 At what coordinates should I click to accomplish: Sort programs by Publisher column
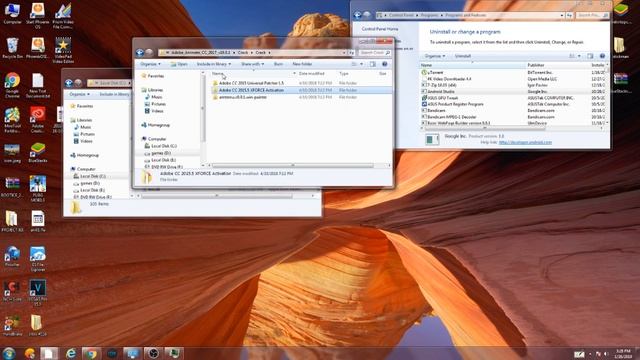[536, 65]
